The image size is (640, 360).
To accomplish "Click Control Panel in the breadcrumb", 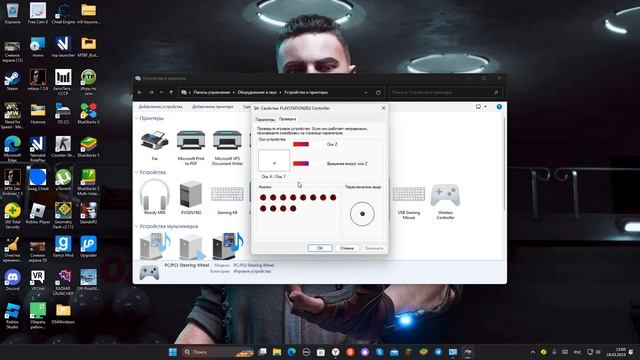I will (211, 93).
